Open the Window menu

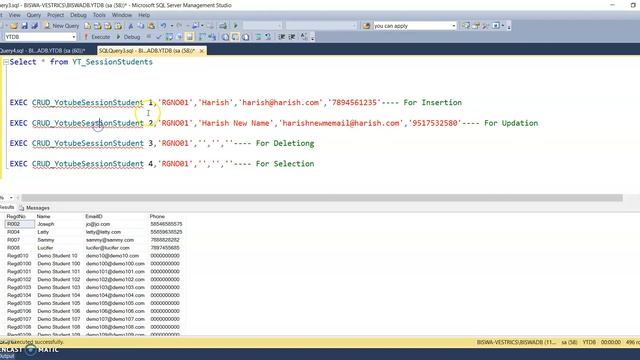tap(122, 15)
